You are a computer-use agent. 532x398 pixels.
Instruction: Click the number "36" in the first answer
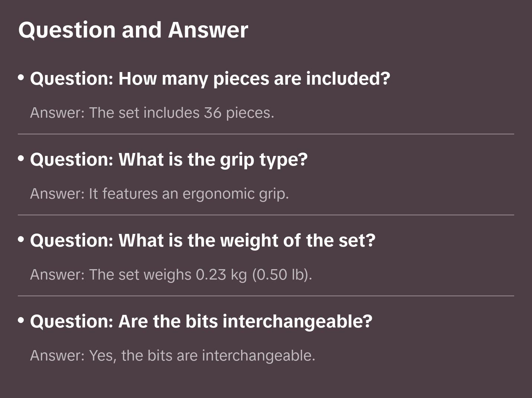coord(213,113)
